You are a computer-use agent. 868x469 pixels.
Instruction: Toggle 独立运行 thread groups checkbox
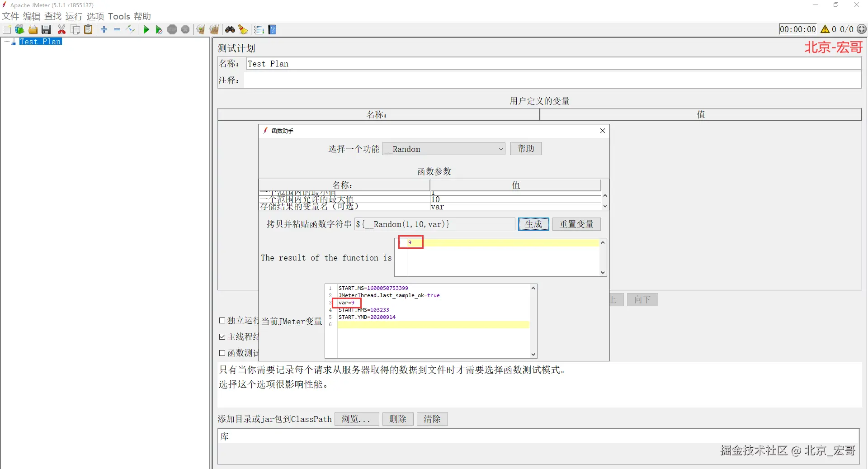tap(222, 321)
